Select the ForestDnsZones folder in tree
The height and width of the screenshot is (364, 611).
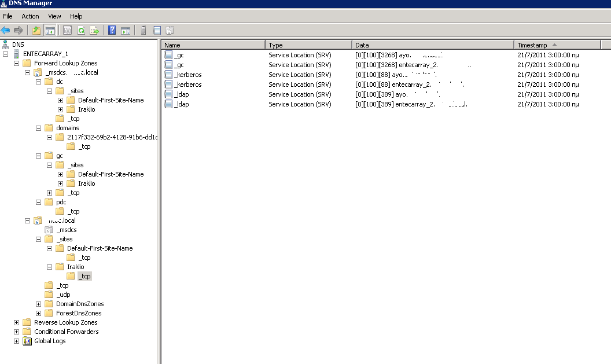pos(79,313)
